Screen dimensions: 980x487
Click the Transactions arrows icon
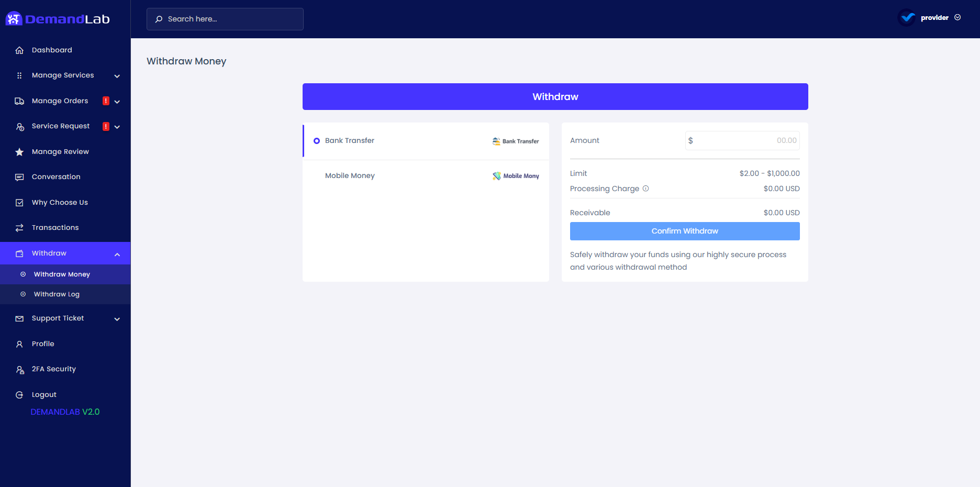[19, 227]
